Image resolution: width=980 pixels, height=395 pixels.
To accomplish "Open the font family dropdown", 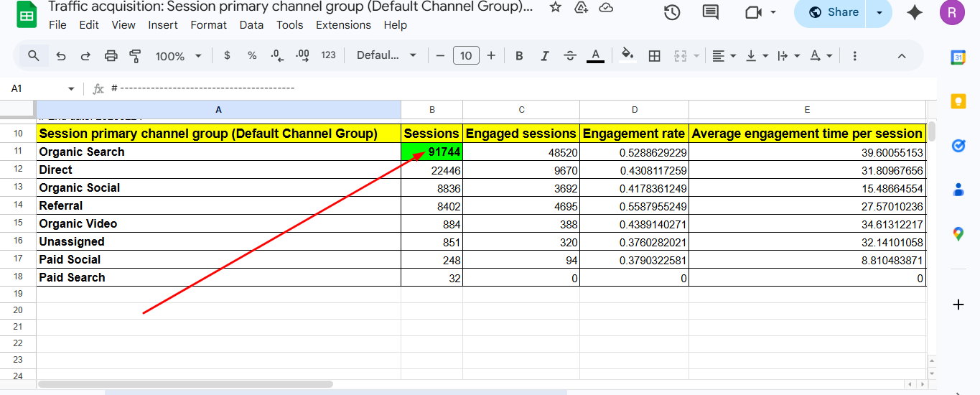I will tap(386, 56).
